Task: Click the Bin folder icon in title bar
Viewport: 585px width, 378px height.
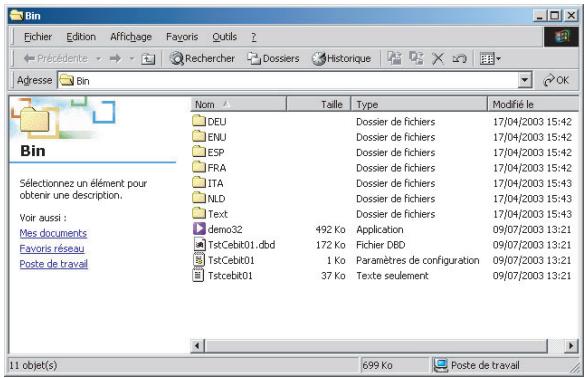Action: point(16,15)
